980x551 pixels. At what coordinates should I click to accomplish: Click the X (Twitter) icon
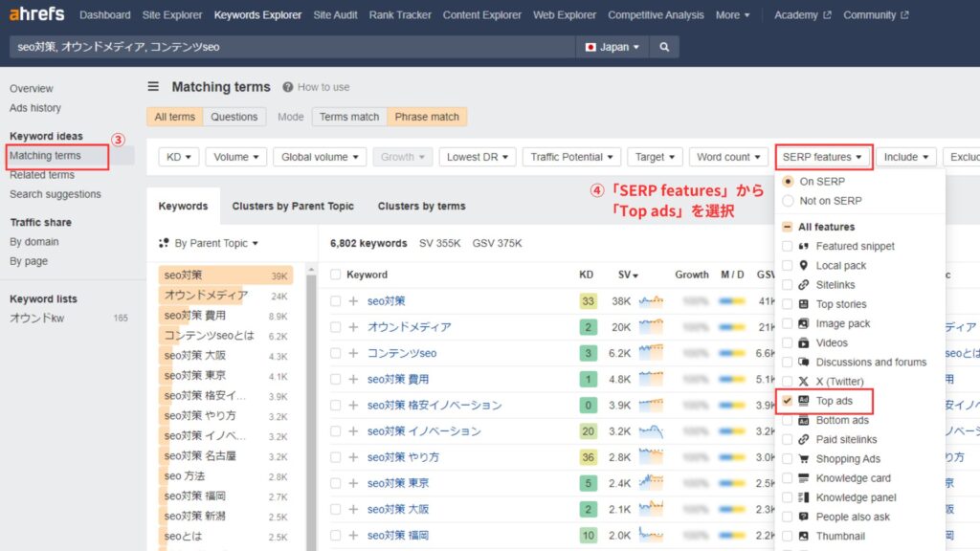click(804, 381)
